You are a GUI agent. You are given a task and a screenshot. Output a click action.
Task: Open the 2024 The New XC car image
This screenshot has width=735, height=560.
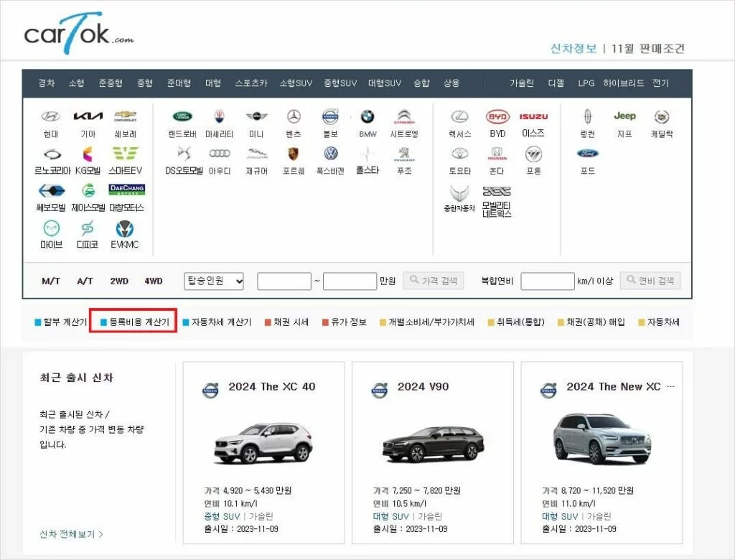pos(602,439)
